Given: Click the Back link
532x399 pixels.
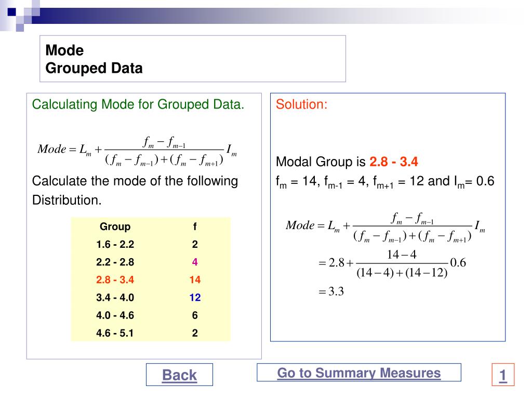Looking at the screenshot, I should pos(179,375).
